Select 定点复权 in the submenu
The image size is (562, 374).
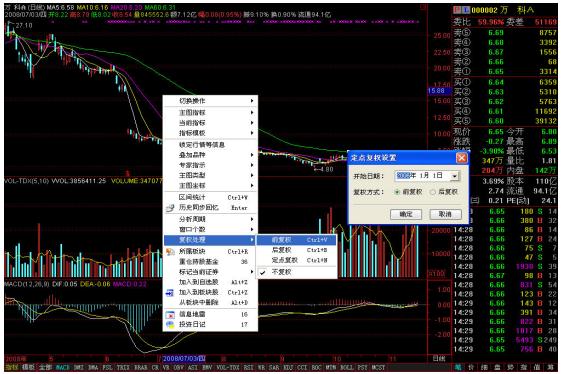point(296,260)
